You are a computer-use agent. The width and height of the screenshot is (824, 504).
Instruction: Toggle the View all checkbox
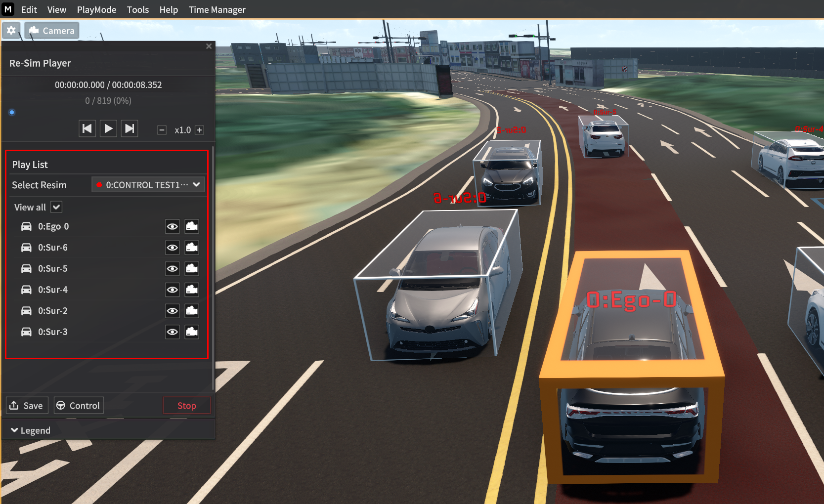tap(56, 208)
